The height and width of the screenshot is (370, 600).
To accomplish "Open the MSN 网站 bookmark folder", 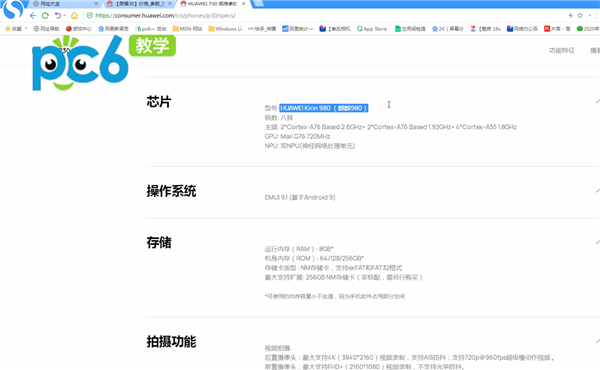I will pos(187,29).
